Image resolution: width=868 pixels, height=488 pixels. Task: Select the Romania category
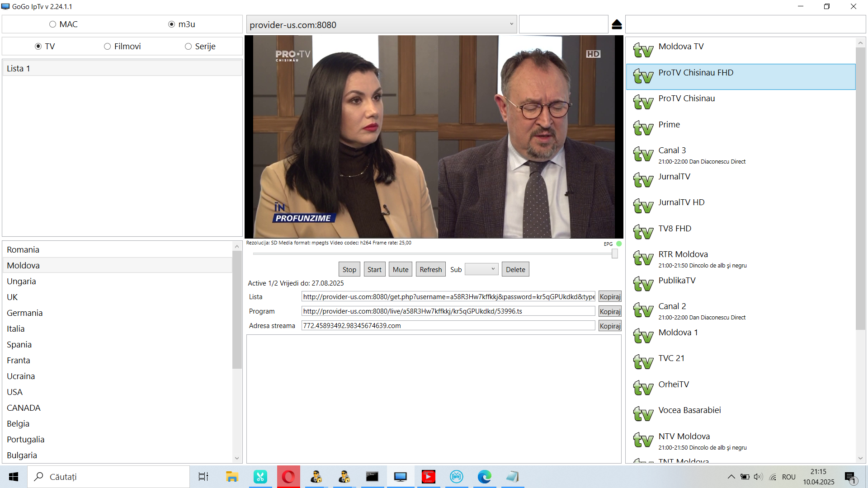(118, 249)
